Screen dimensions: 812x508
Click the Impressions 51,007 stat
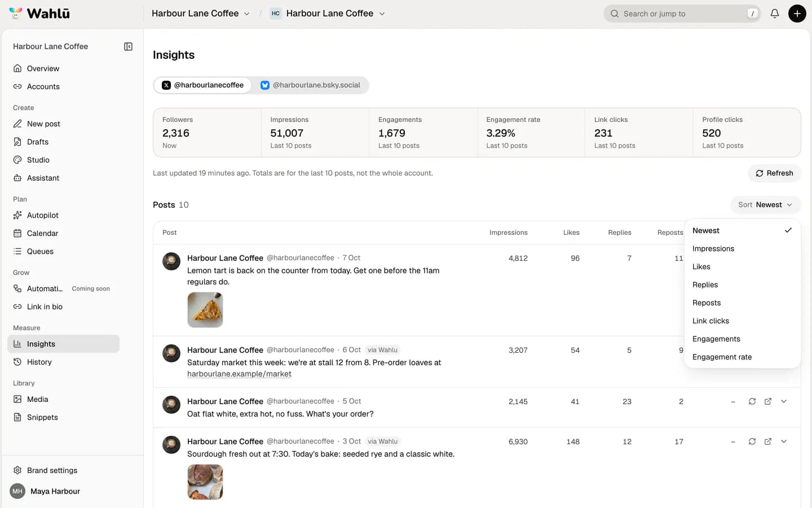pos(315,133)
